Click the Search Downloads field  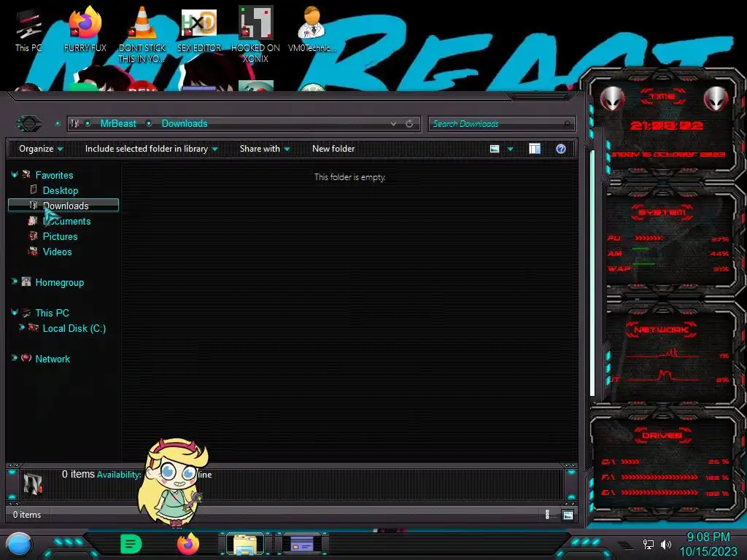(x=501, y=124)
